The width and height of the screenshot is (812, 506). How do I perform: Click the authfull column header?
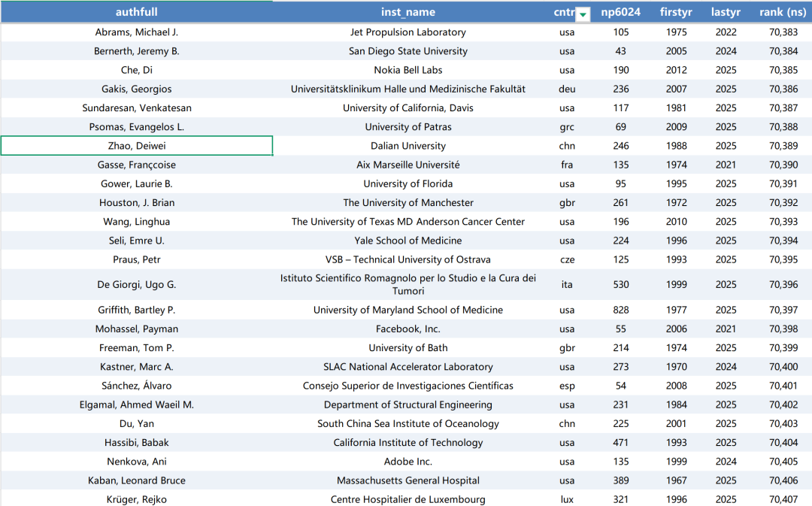136,12
